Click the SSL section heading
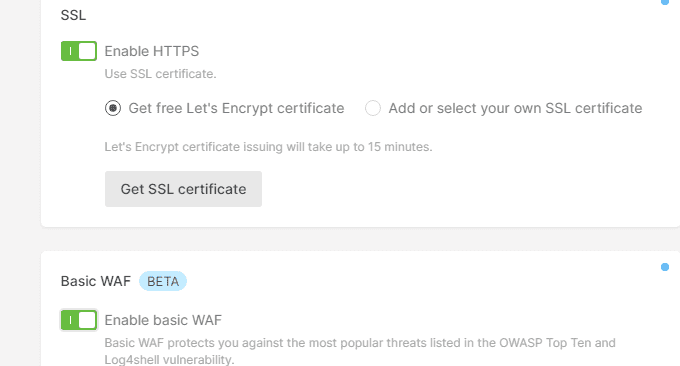 (x=73, y=15)
